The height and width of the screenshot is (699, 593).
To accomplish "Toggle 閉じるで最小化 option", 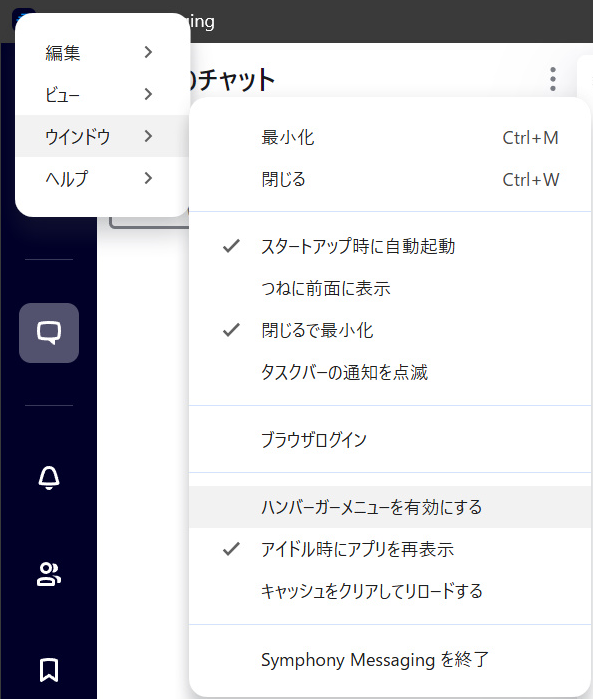I will 391,330.
